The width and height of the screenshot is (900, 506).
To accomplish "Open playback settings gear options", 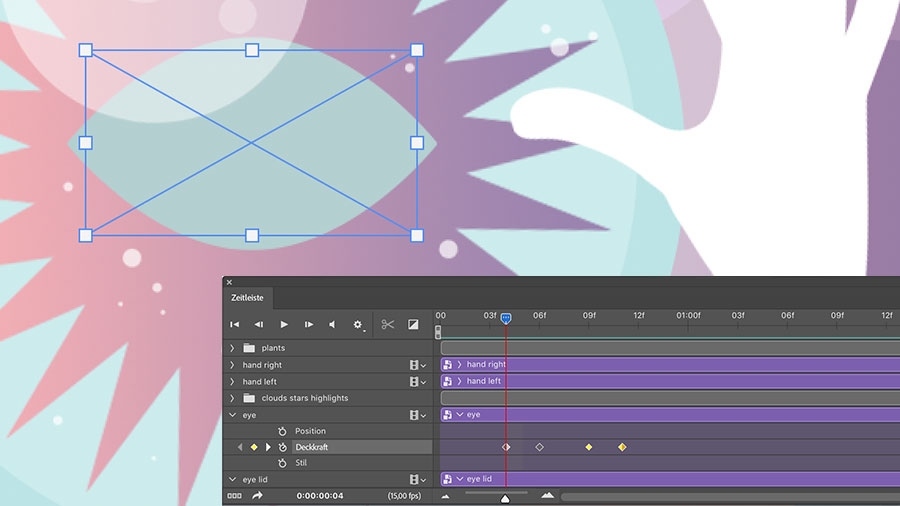I will pos(358,325).
